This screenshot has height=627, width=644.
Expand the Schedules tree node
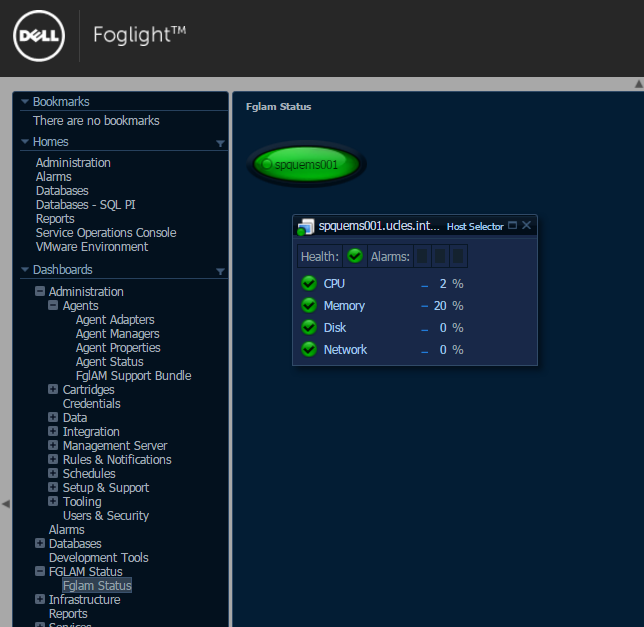coord(53,473)
